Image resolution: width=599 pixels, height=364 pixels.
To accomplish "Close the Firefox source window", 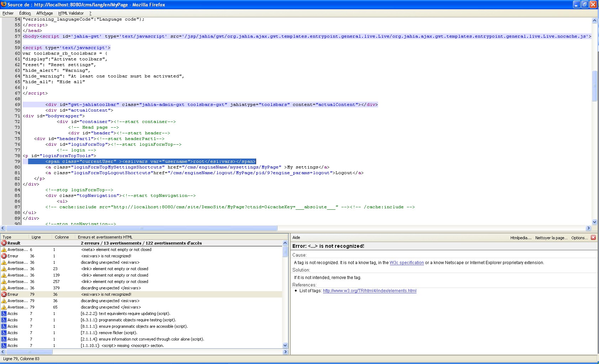I will [x=593, y=4].
